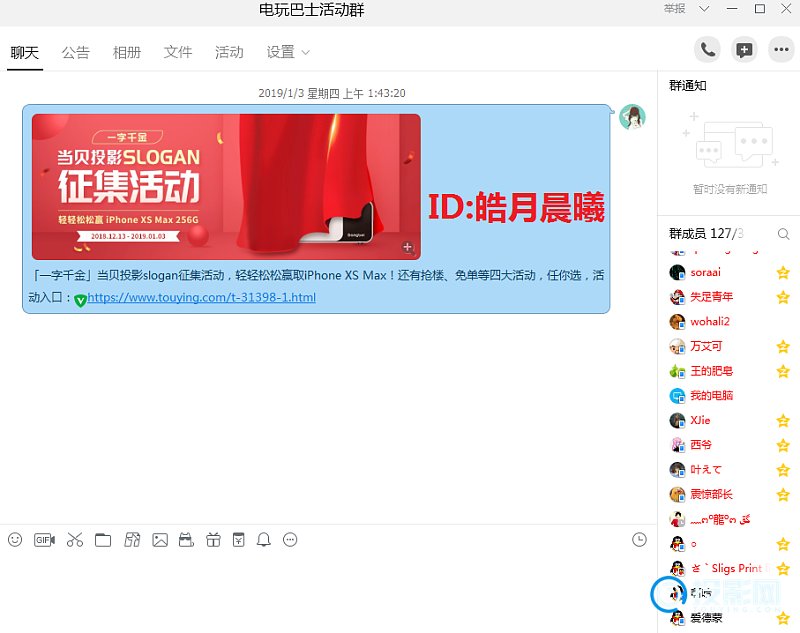Focus the message input box
The width and height of the screenshot is (800, 633).
click(329, 592)
